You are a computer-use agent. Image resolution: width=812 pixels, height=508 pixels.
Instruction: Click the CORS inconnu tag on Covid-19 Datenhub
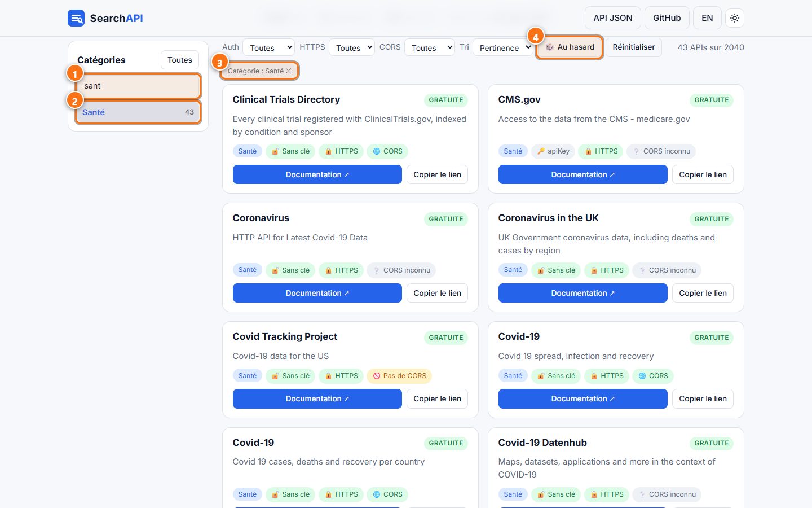[667, 494]
